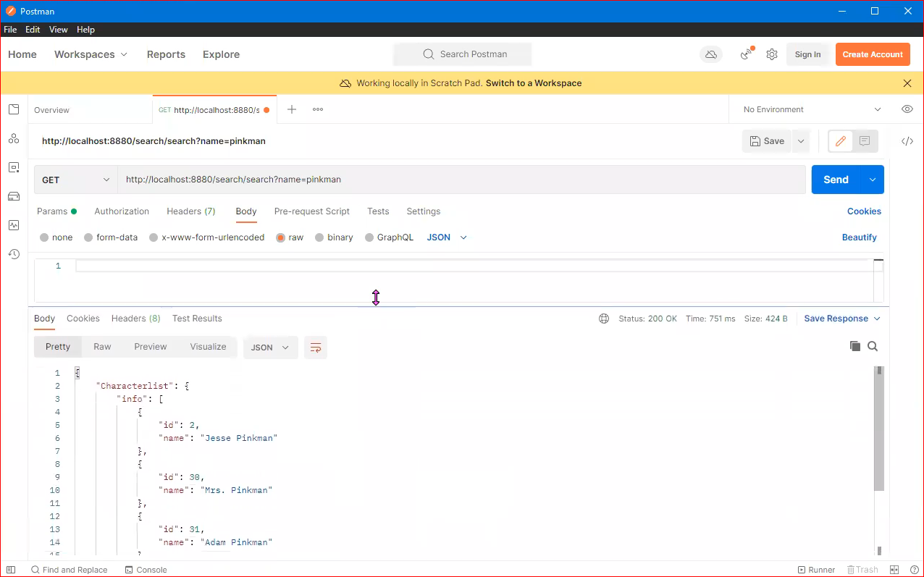The height and width of the screenshot is (577, 924).
Task: Select the APIs sidebar icon
Action: pos(13,138)
